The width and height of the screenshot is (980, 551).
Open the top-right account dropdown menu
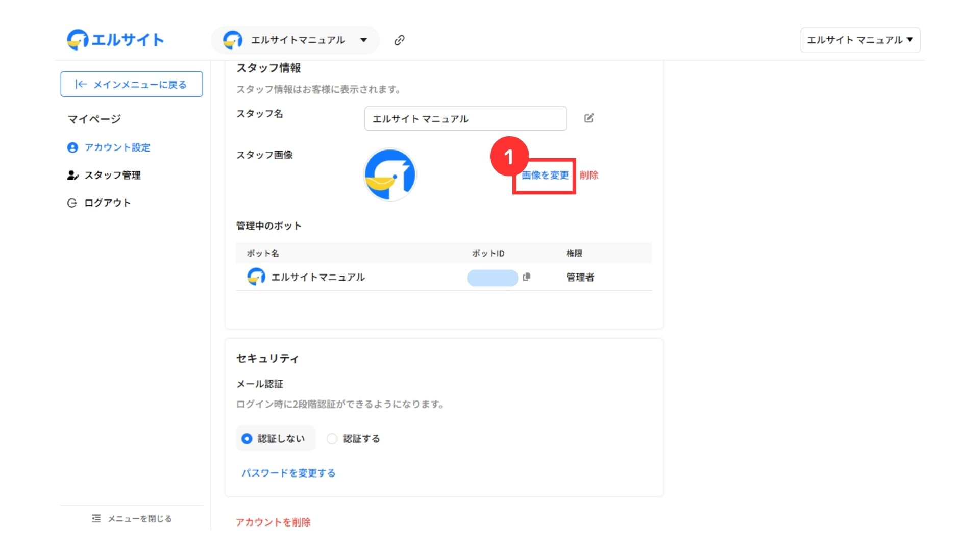(x=860, y=40)
